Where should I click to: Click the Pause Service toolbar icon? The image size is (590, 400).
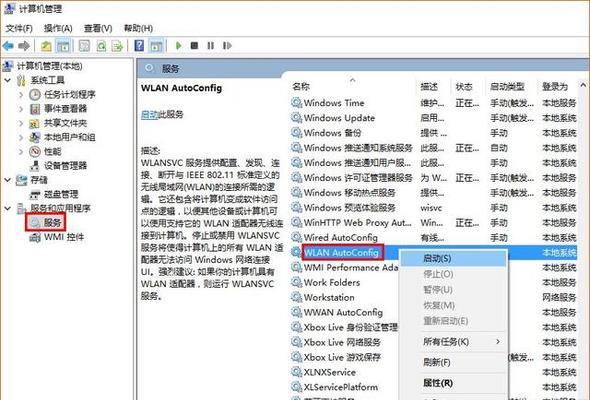pyautogui.click(x=210, y=46)
